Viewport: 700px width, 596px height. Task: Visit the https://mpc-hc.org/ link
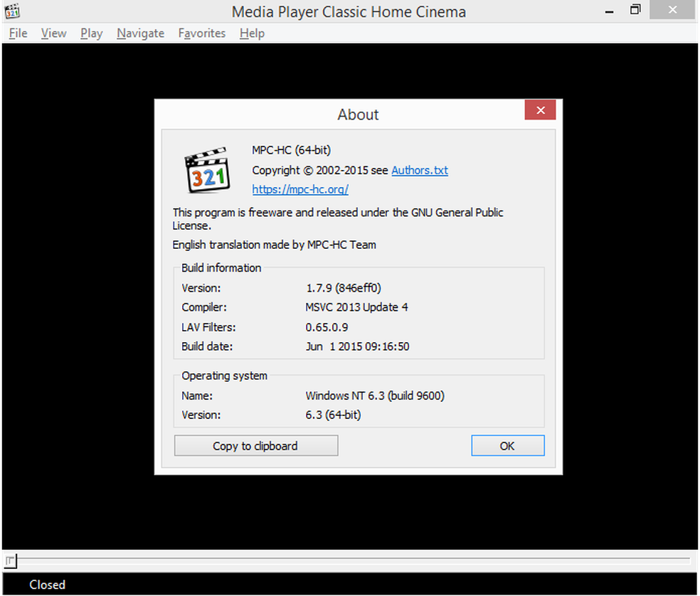coord(300,189)
